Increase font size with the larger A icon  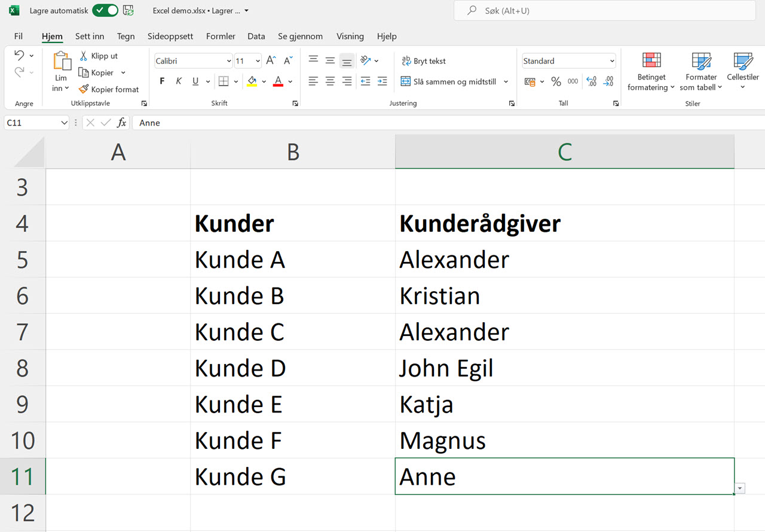click(x=271, y=61)
